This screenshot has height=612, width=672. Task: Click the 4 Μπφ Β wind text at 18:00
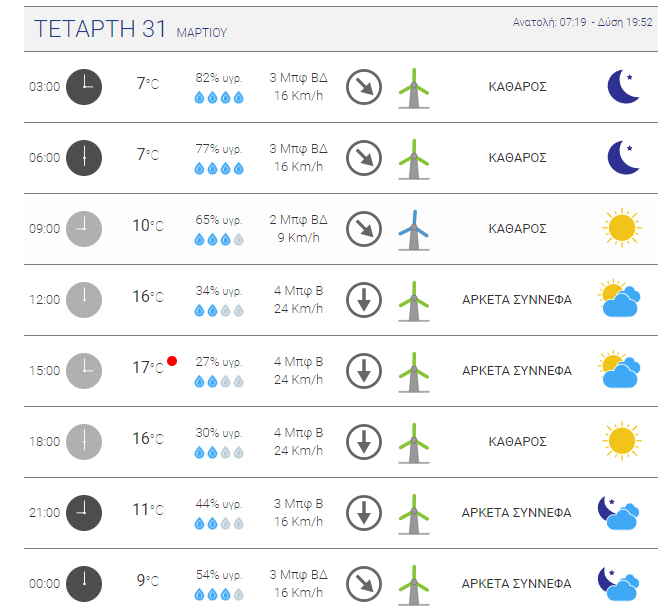[299, 433]
